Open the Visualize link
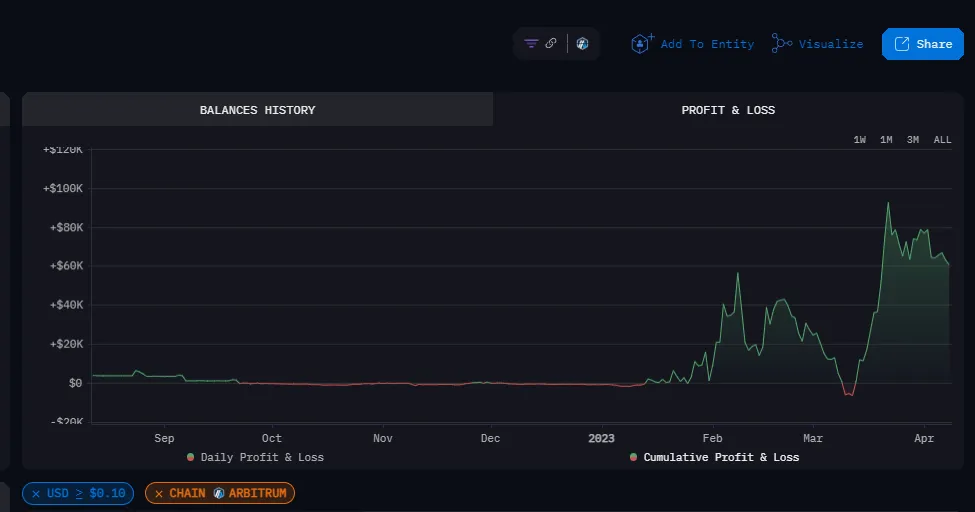 (831, 44)
